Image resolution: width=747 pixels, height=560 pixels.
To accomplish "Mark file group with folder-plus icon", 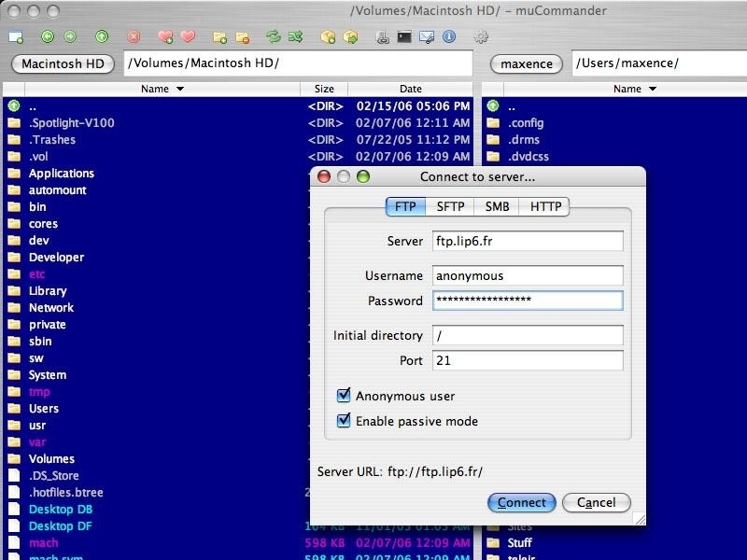I will pyautogui.click(x=219, y=37).
